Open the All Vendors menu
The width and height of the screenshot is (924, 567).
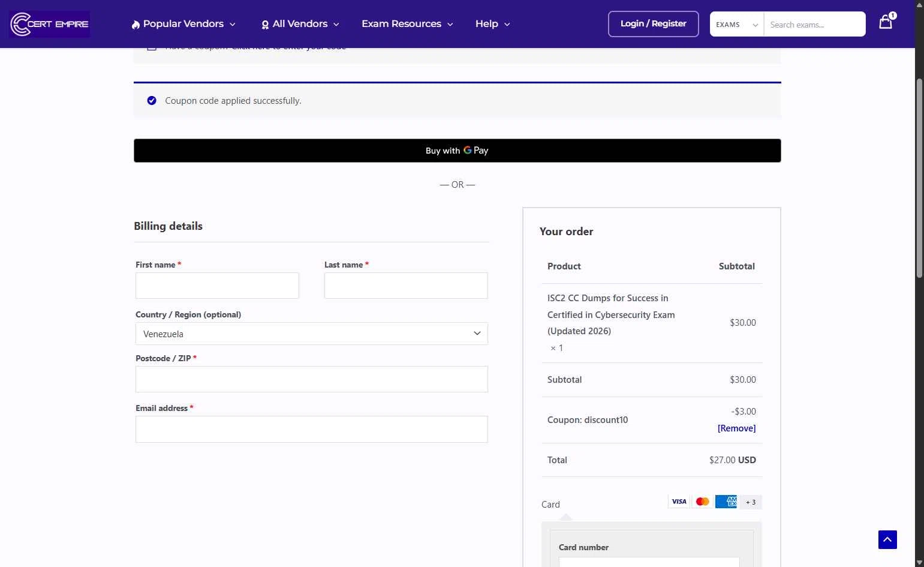(x=300, y=24)
